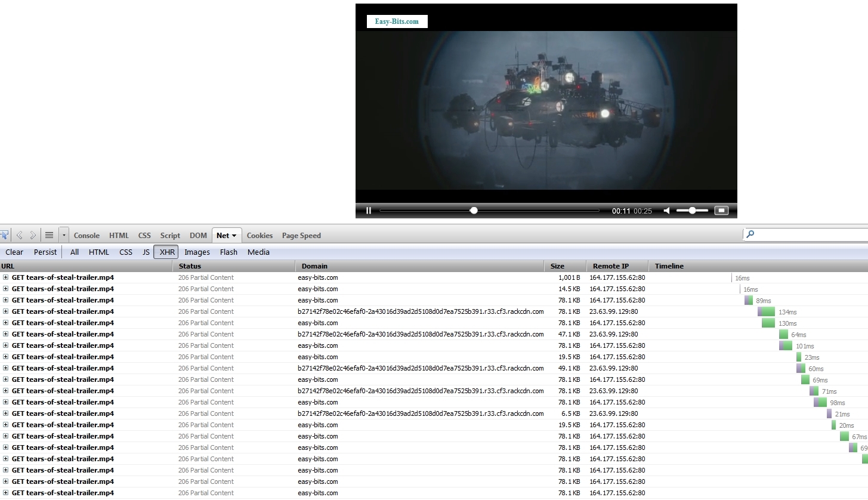868x500 pixels.
Task: Toggle the XHR request filter
Action: pos(166,252)
